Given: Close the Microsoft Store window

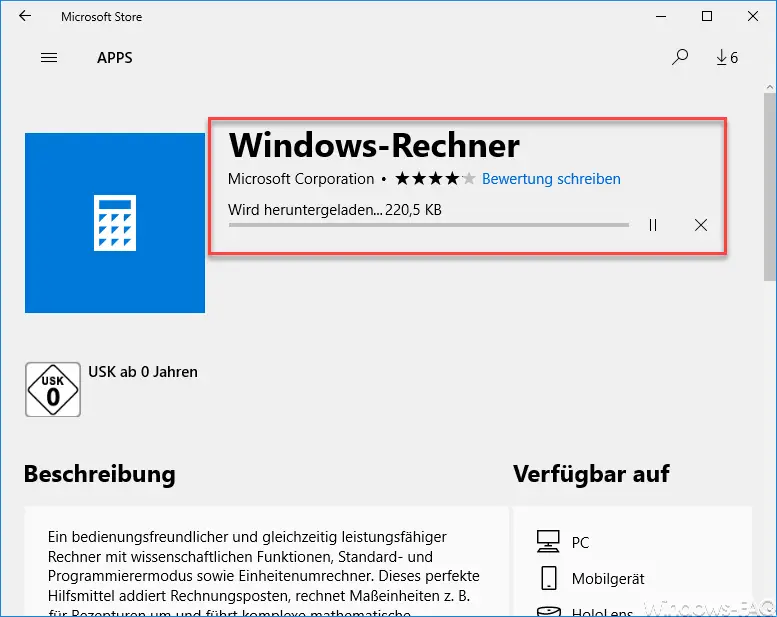Looking at the screenshot, I should click(x=753, y=16).
